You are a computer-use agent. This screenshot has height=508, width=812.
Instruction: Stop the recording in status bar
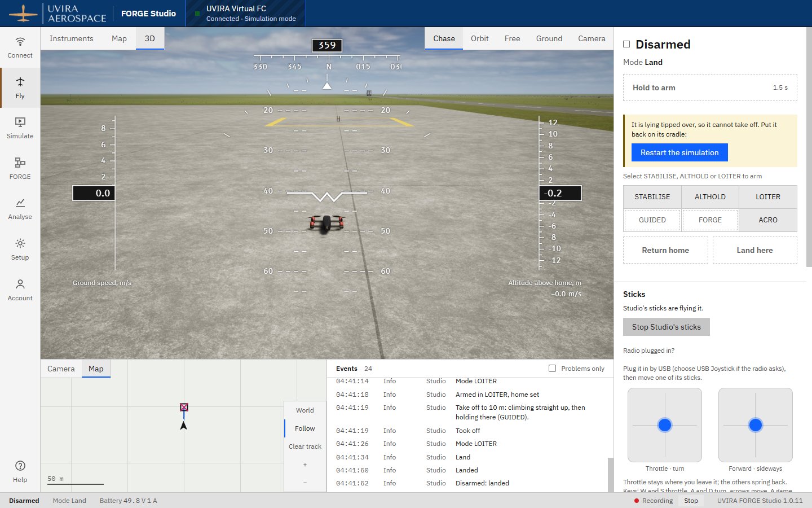coord(691,501)
